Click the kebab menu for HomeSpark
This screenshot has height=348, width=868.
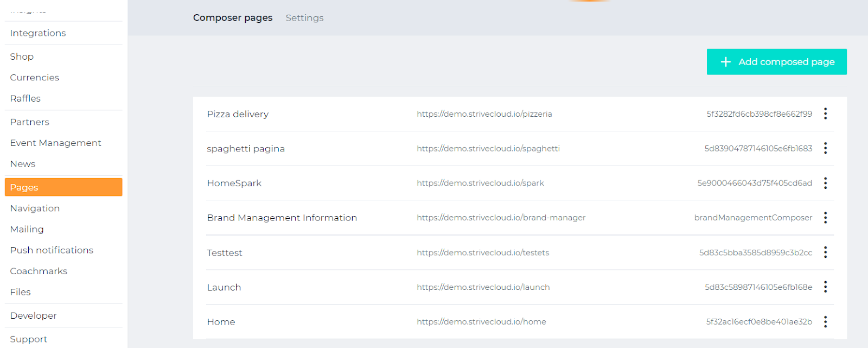(825, 183)
